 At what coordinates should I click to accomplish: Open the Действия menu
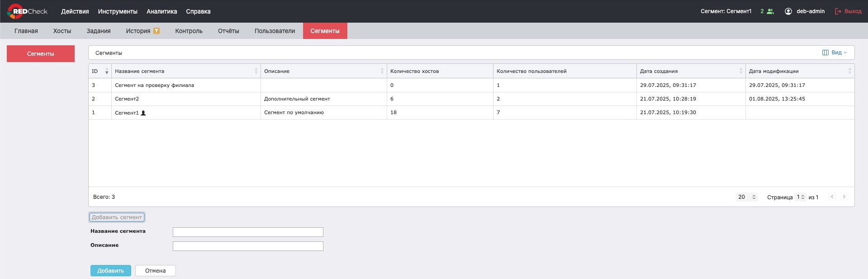75,11
